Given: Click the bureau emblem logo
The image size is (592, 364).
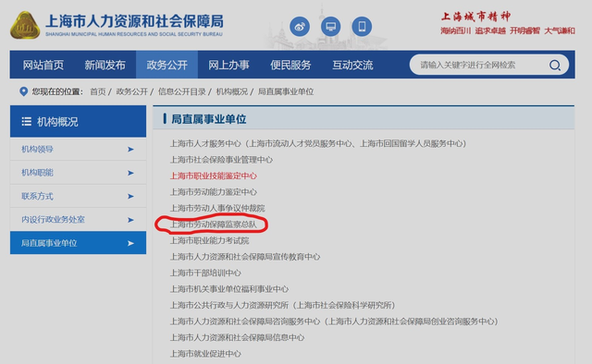Looking at the screenshot, I should tap(25, 25).
